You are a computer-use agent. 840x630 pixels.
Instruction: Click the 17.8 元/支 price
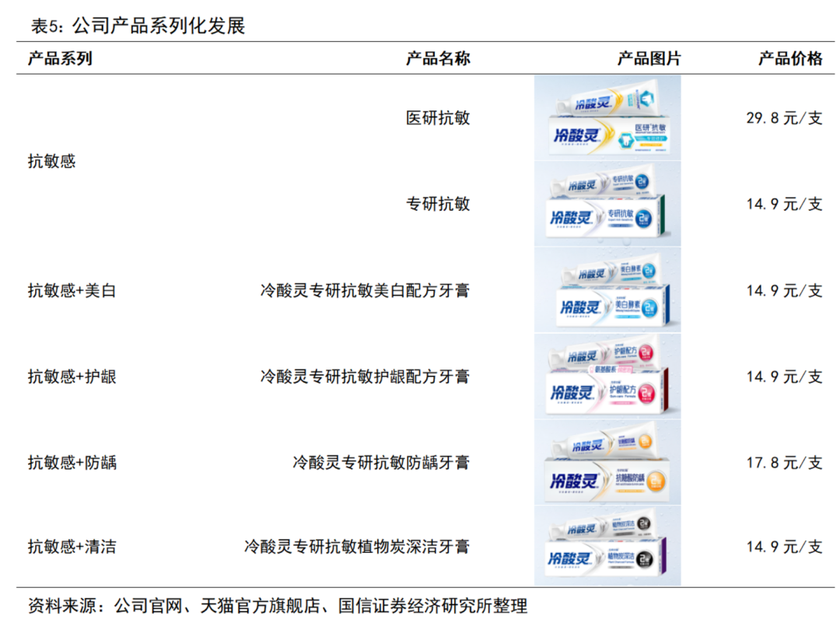click(784, 462)
